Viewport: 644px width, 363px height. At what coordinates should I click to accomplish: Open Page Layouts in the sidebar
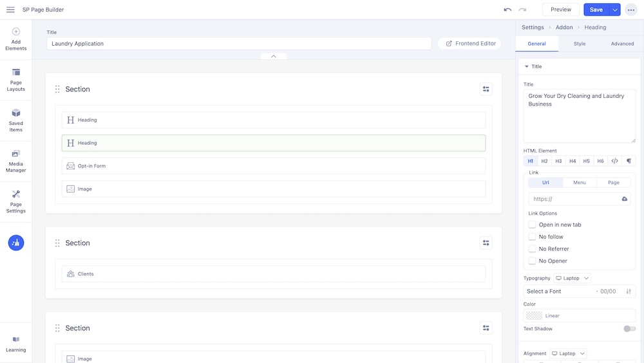click(15, 80)
